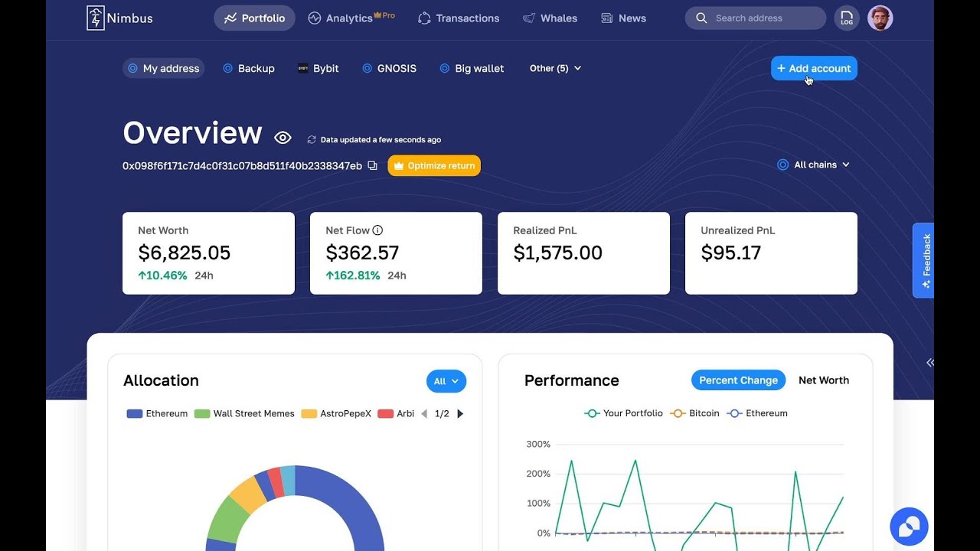This screenshot has width=980, height=551.
Task: Toggle Ethereum legend color swatch
Action: point(135,414)
